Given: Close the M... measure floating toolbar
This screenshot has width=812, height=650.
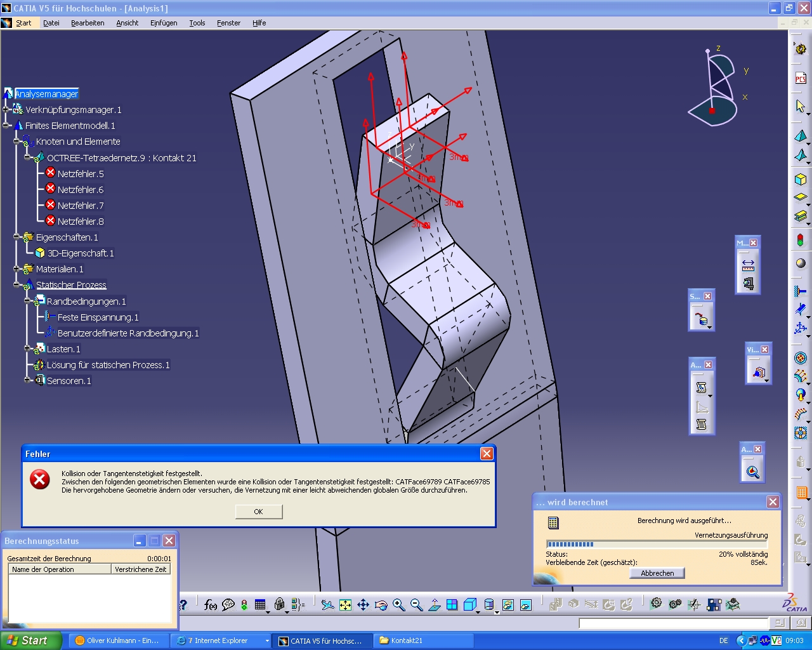Looking at the screenshot, I should coord(754,243).
